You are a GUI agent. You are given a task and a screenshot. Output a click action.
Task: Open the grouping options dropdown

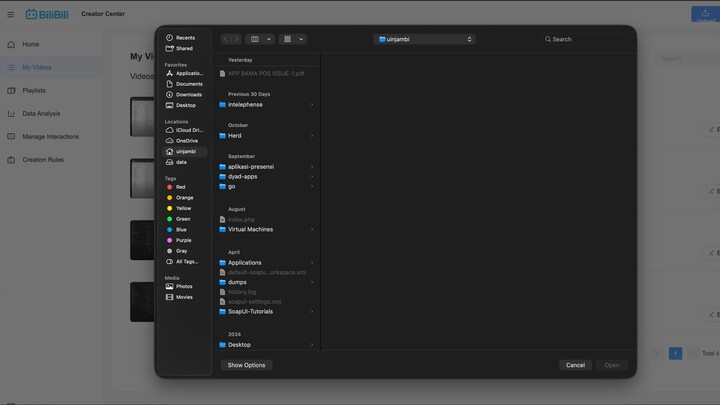pos(293,39)
